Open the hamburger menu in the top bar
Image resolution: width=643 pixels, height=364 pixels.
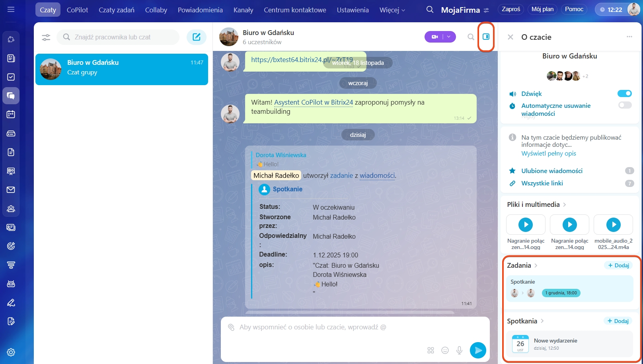pyautogui.click(x=11, y=10)
